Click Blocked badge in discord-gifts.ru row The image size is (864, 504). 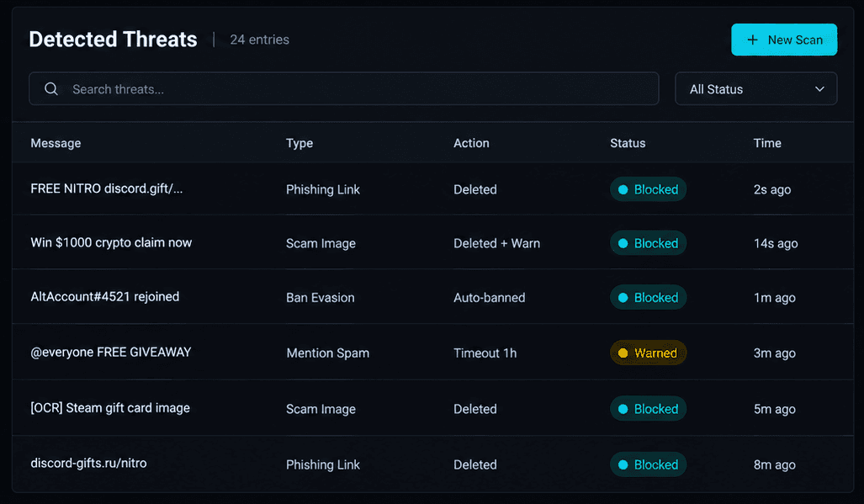point(648,464)
